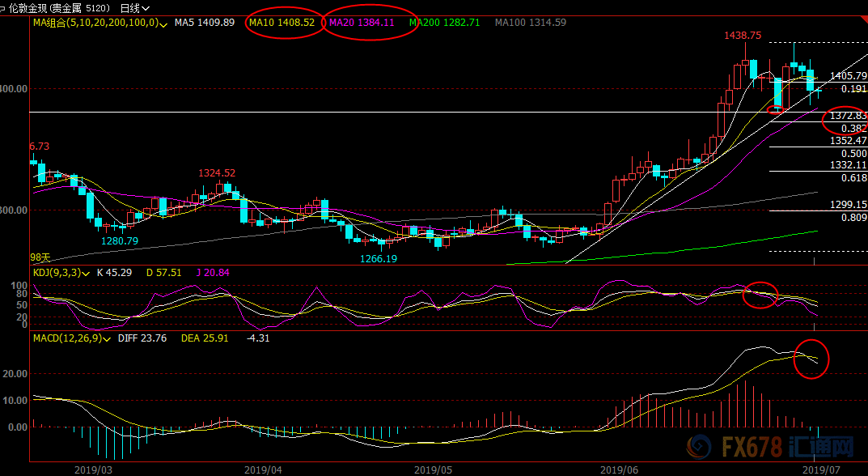Click the KDJ J value 20.84
The height and width of the screenshot is (476, 868).
213,273
